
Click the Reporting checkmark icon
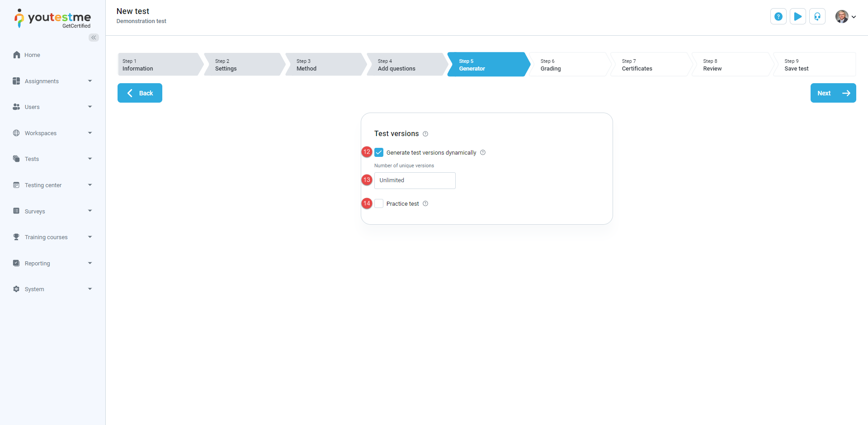[16, 263]
